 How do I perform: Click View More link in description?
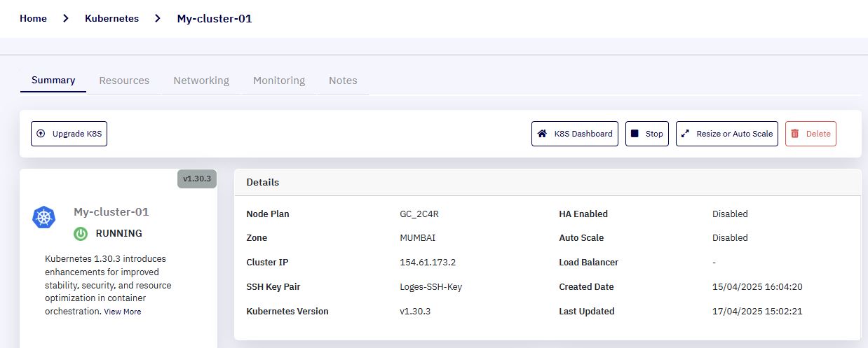(x=123, y=312)
